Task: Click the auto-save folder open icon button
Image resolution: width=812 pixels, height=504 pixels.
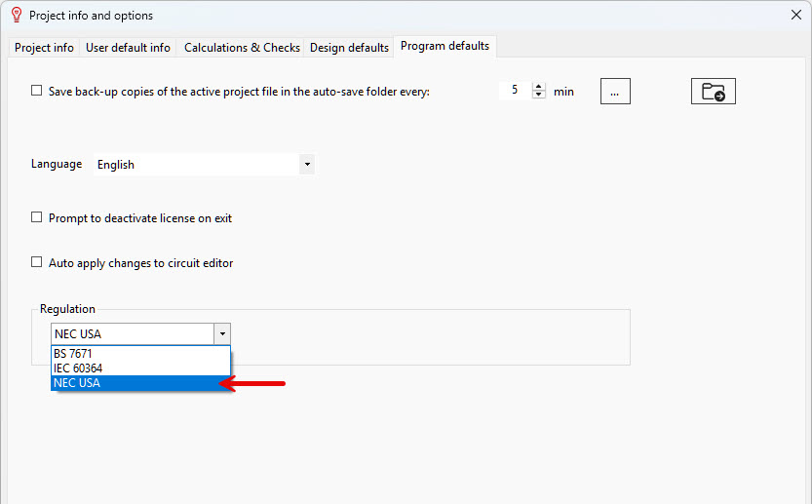Action: coord(714,92)
